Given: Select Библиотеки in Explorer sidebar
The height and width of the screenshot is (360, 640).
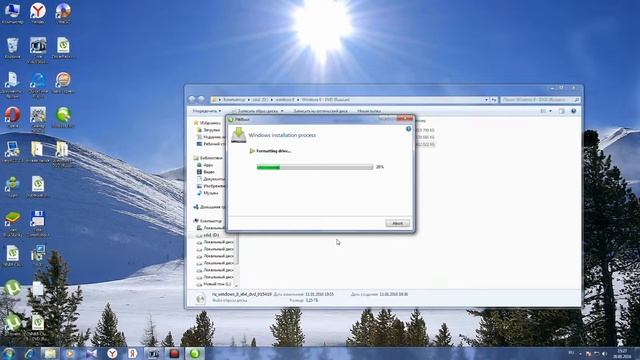Looking at the screenshot, I should pos(208,158).
